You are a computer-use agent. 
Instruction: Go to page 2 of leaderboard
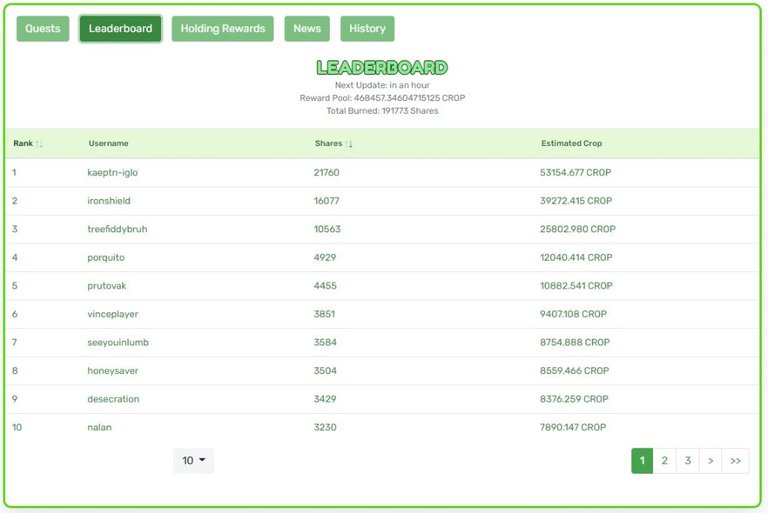pyautogui.click(x=664, y=461)
